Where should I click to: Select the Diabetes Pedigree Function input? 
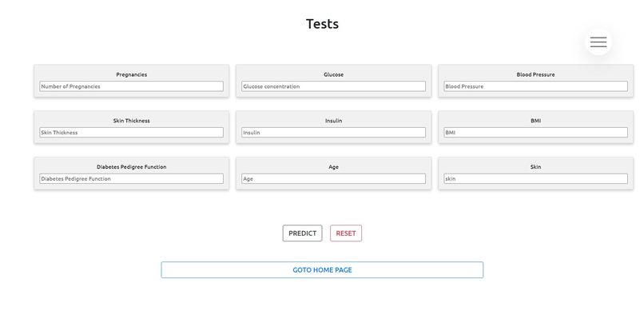(131, 179)
